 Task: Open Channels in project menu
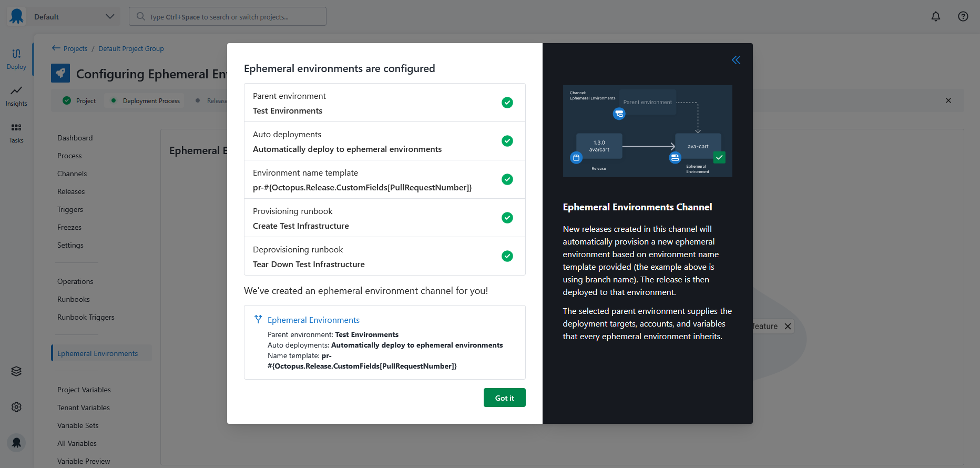point(72,174)
